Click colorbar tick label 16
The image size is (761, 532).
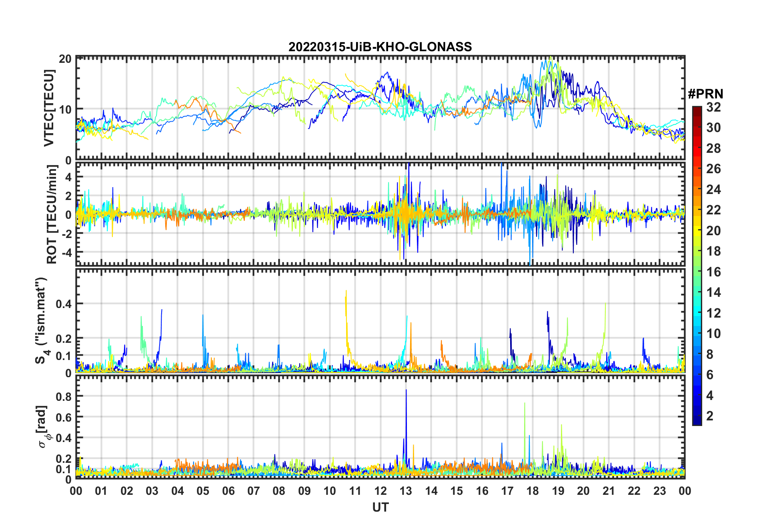pyautogui.click(x=713, y=272)
